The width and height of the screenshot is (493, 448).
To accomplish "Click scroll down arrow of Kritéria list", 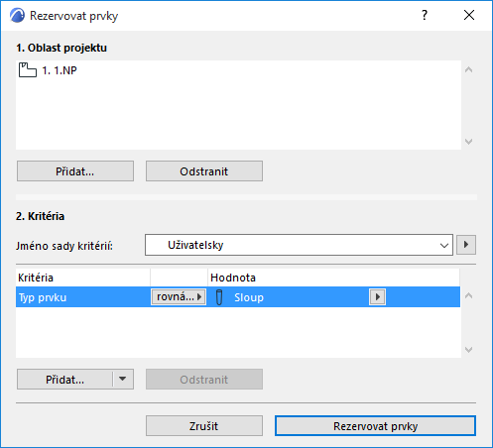I will [x=468, y=349].
